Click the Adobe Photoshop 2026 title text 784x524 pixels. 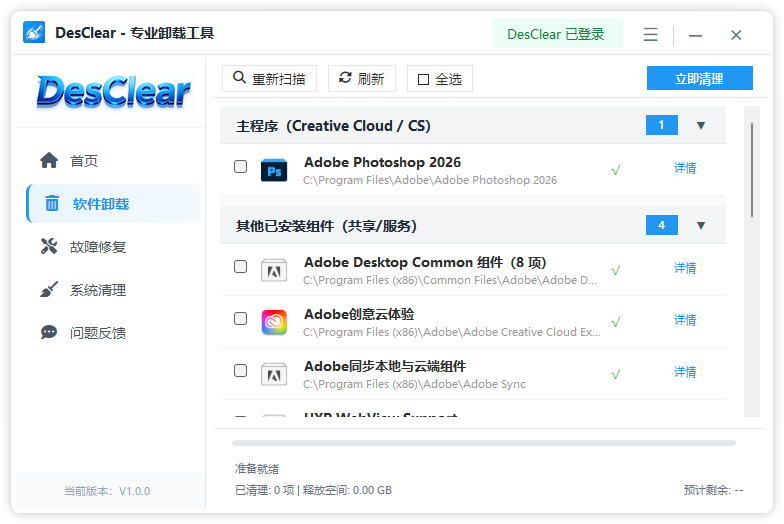(382, 162)
